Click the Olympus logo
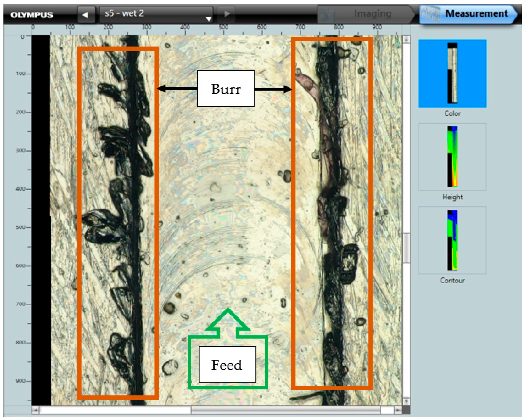Image resolution: width=526 pixels, height=420 pixels. pos(32,15)
